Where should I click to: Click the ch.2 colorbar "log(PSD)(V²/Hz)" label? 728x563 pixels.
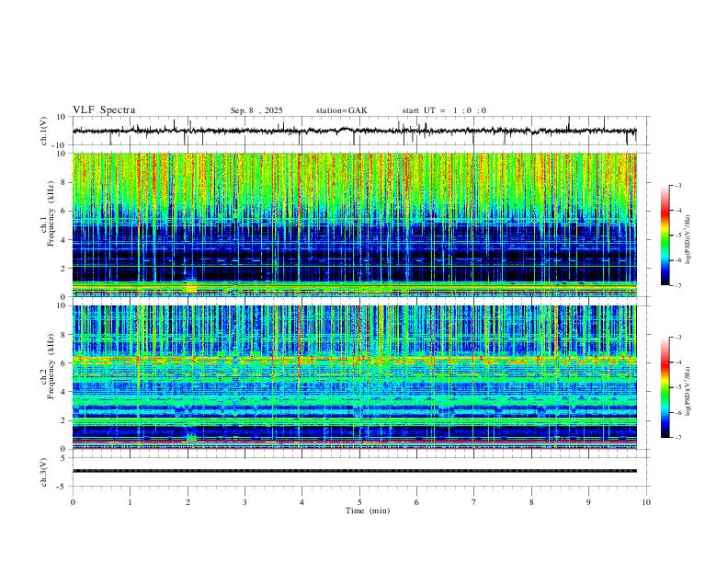tap(688, 391)
